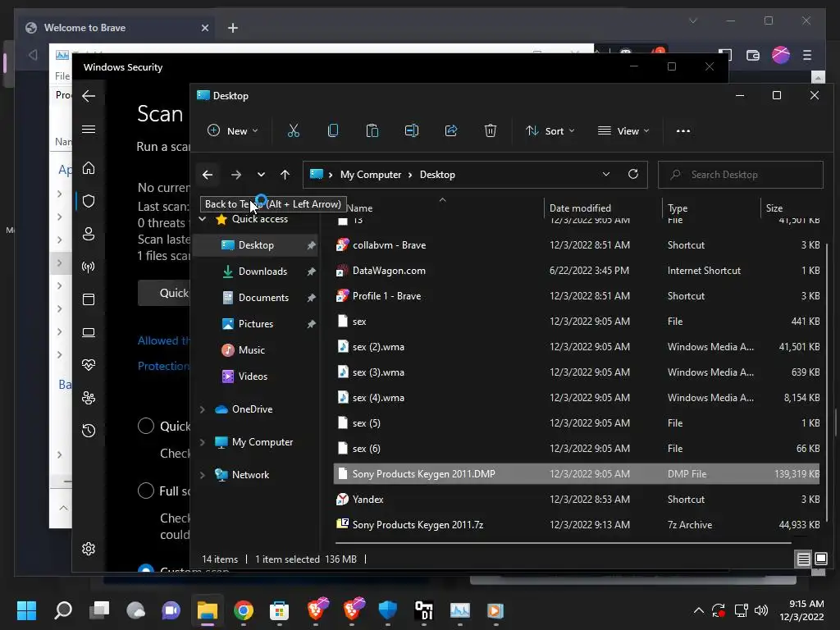Toggle the Windows Security hamburger navigation menu
Viewport: 840px width, 630px height.
coord(89,130)
